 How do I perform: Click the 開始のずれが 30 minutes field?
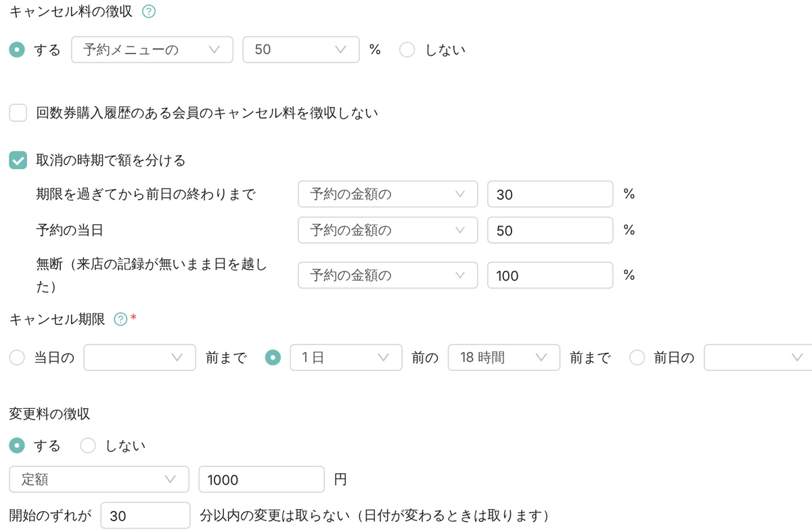[x=145, y=516]
